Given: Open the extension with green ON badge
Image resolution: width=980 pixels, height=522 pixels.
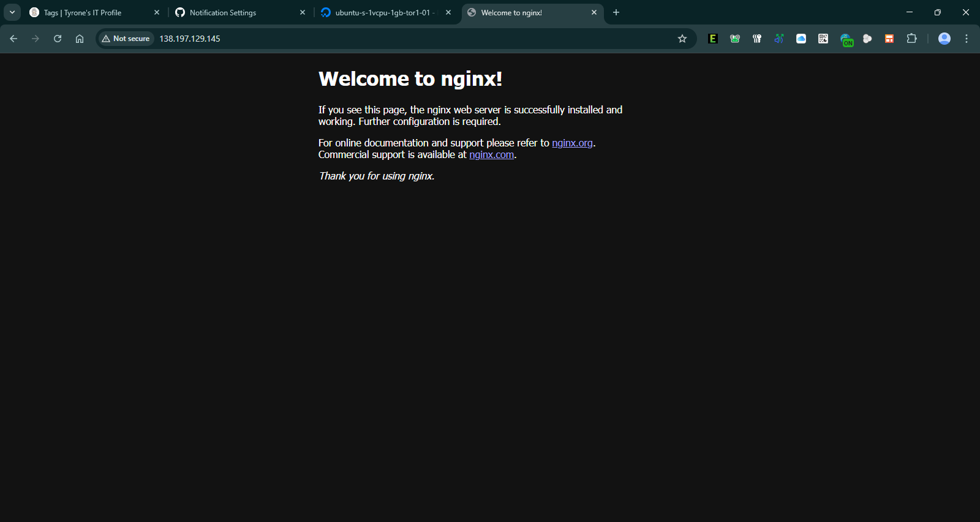Looking at the screenshot, I should click(x=846, y=40).
